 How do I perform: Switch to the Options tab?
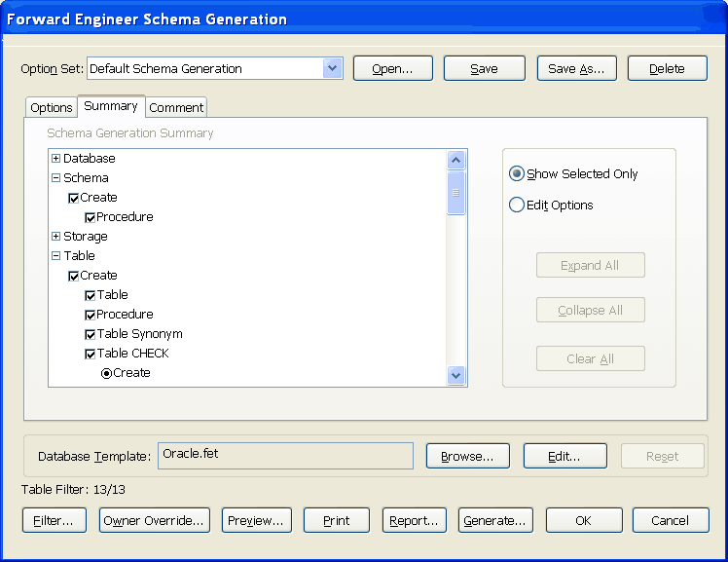coord(52,108)
